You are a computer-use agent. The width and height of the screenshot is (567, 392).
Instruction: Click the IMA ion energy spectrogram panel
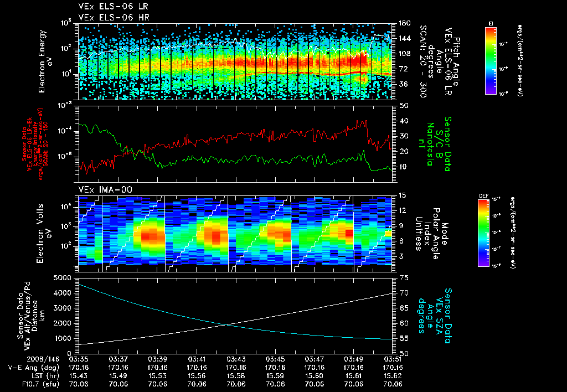pos(235,234)
